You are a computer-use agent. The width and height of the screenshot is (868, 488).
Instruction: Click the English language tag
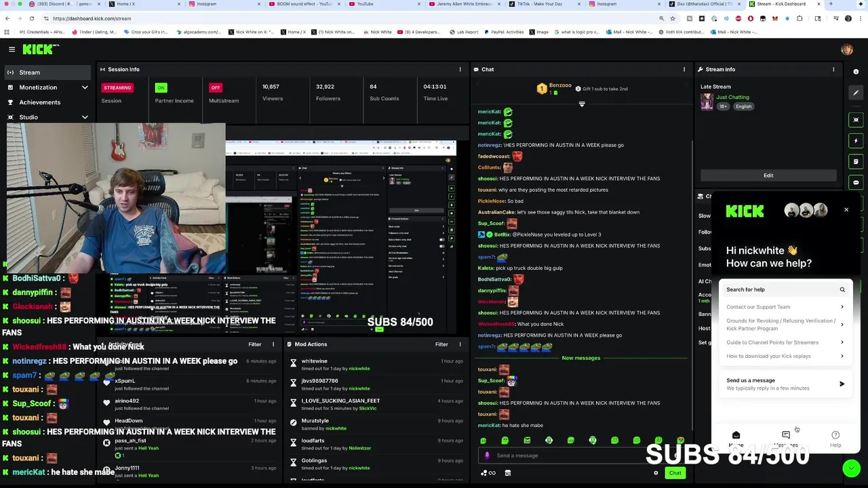pos(743,106)
